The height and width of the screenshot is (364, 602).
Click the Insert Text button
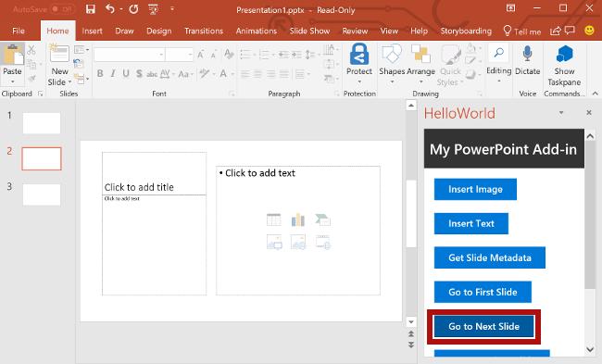coord(471,223)
